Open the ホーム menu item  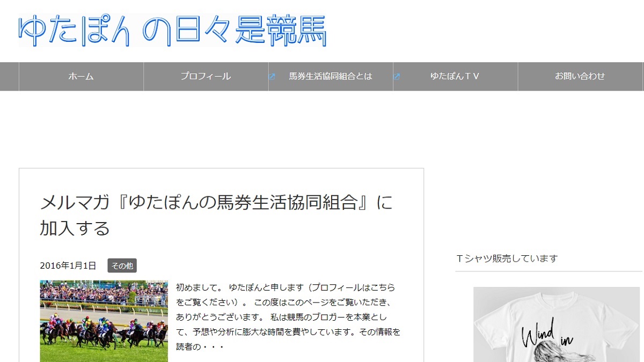[81, 77]
